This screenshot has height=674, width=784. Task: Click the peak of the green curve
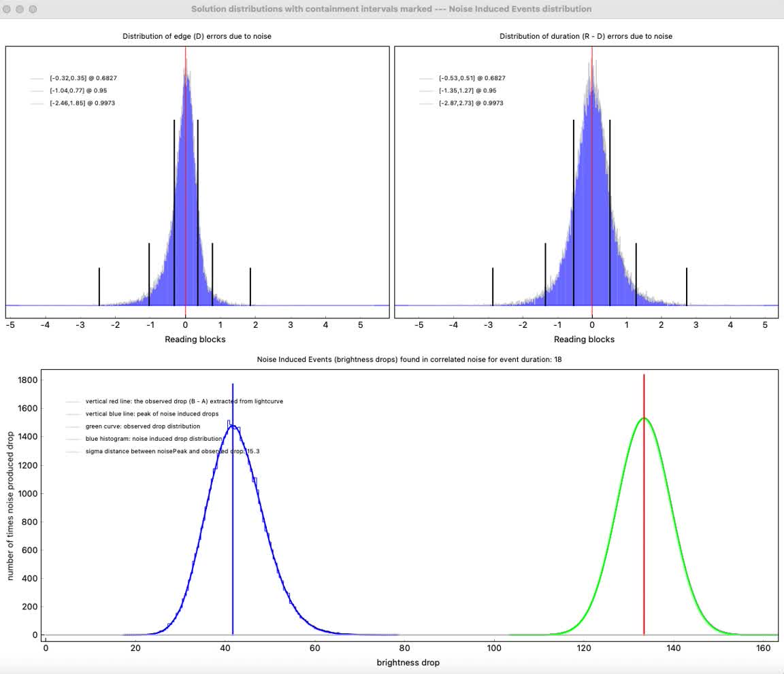[644, 418]
